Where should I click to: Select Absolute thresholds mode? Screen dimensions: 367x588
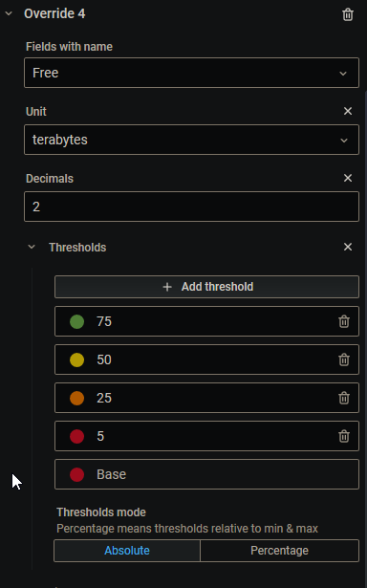pos(127,551)
